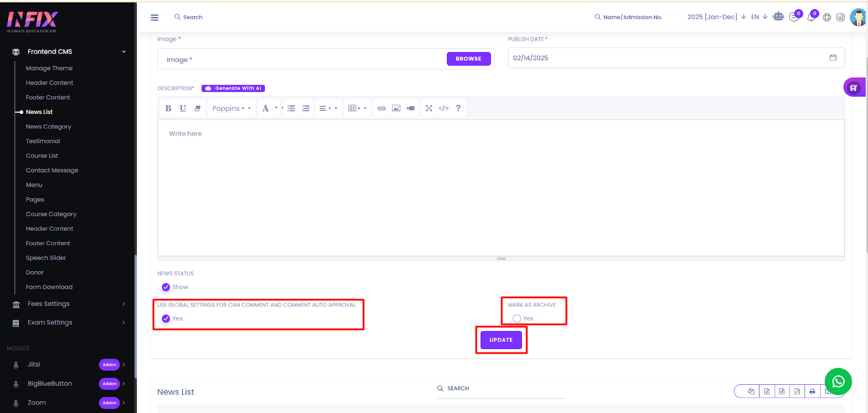Open the calendar icon in Publish Date
Image resolution: width=868 pixels, height=413 pixels.
(833, 58)
